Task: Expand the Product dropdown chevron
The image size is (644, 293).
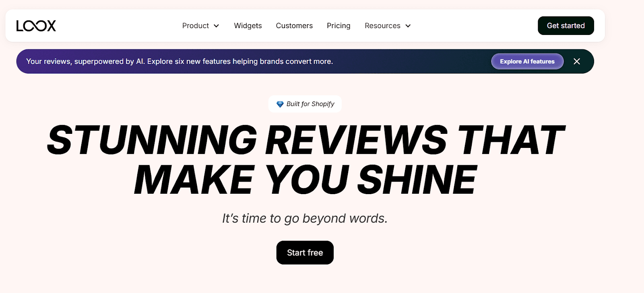Action: [x=216, y=26]
